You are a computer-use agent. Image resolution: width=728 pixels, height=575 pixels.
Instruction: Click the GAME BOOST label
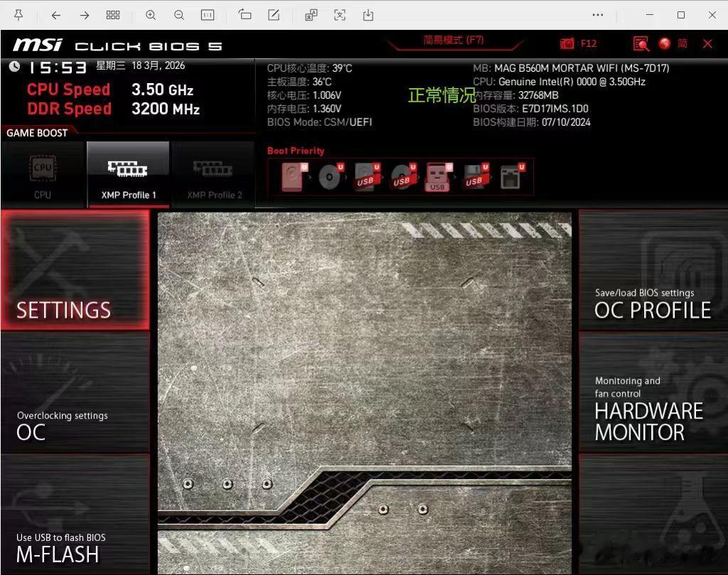pyautogui.click(x=37, y=133)
